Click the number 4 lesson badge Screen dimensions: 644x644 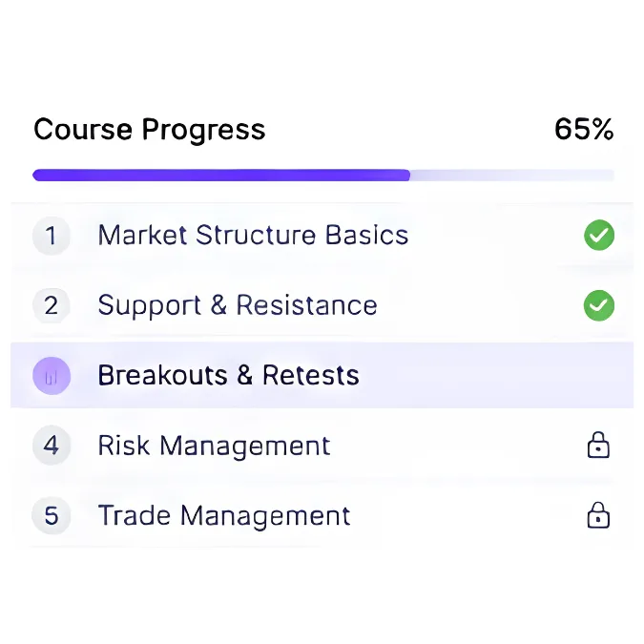coord(52,446)
